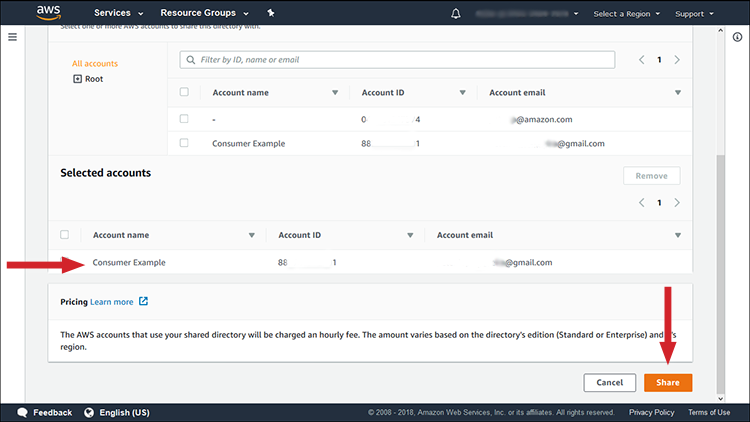Check the Consumer Example row checkbox
The image size is (750, 422).
pyautogui.click(x=184, y=143)
